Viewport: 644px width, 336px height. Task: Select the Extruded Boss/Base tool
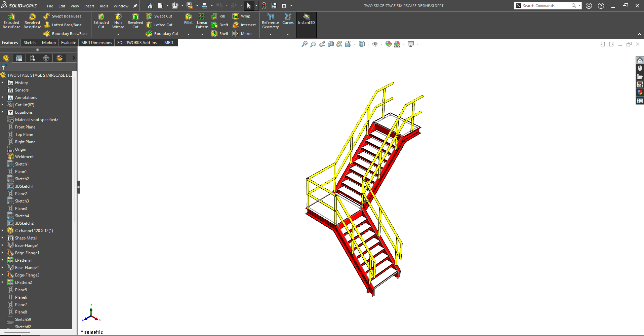pyautogui.click(x=11, y=21)
